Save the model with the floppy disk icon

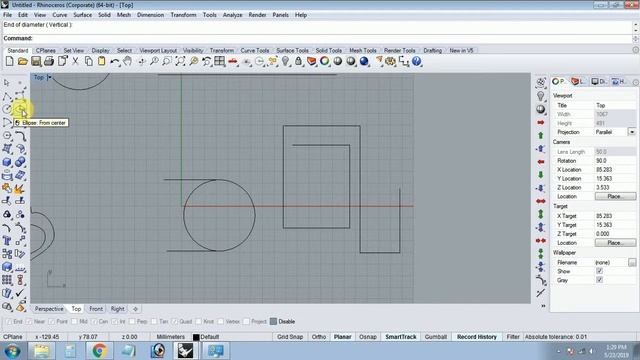pos(36,62)
